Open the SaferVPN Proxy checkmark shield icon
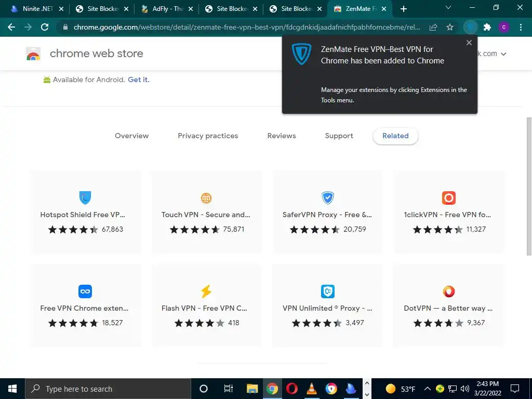Image resolution: width=532 pixels, height=399 pixels. click(x=328, y=198)
